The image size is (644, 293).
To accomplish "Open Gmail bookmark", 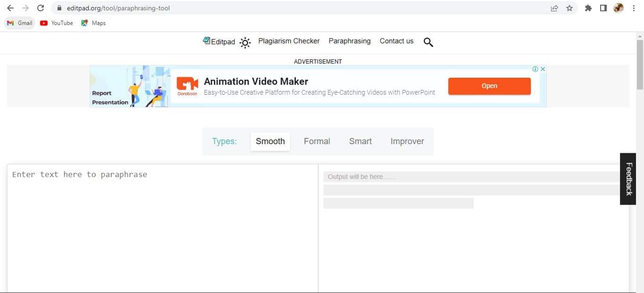I will pos(20,23).
